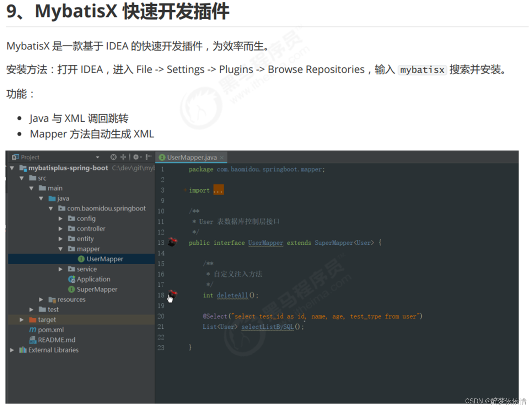Select the target folder
The width and height of the screenshot is (532, 408).
47,320
